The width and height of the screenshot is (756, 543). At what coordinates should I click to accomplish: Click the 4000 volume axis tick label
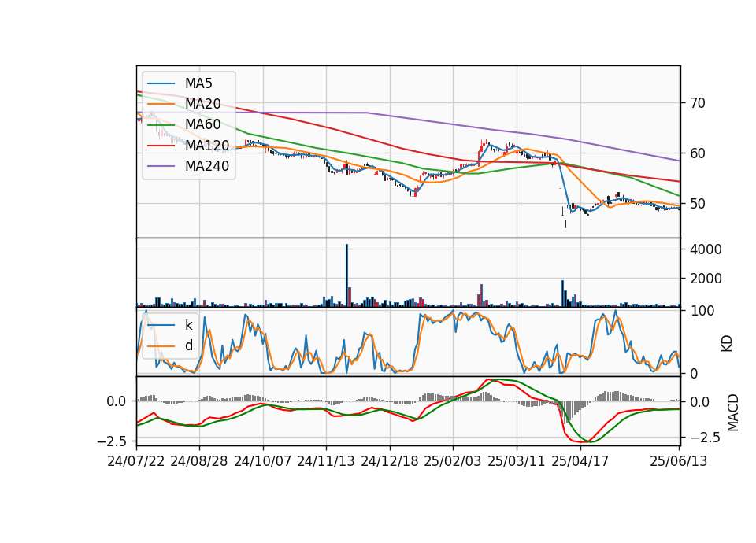pyautogui.click(x=706, y=249)
